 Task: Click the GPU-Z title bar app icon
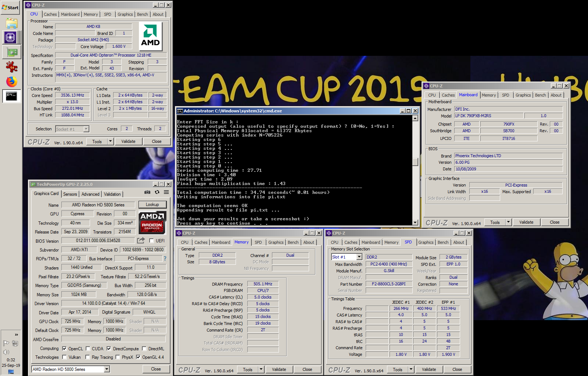pos(33,184)
